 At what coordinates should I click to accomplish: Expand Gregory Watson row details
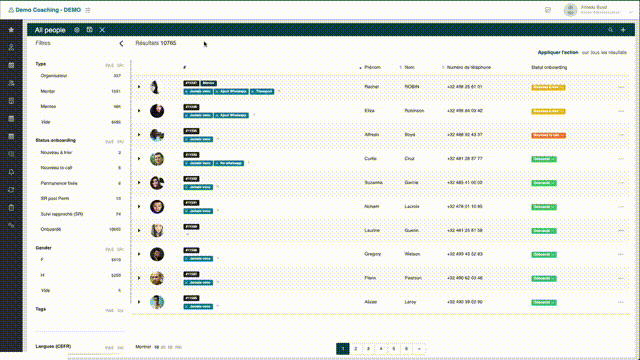(139, 254)
